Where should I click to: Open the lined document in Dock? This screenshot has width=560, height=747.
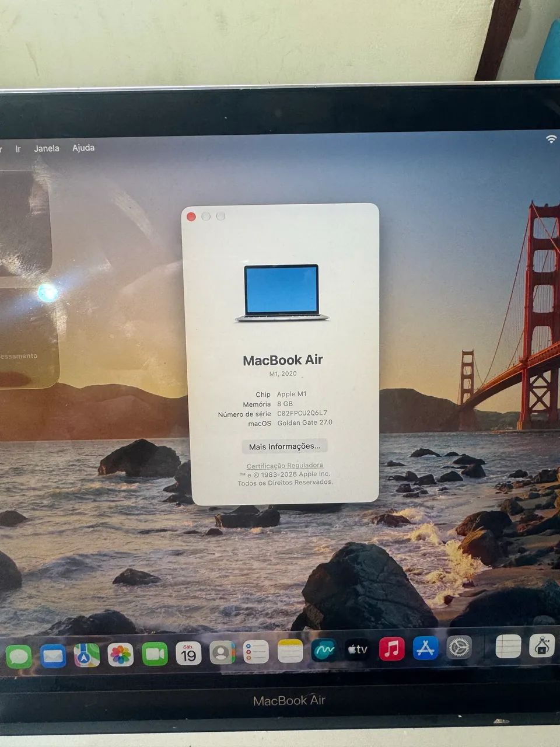point(508,647)
